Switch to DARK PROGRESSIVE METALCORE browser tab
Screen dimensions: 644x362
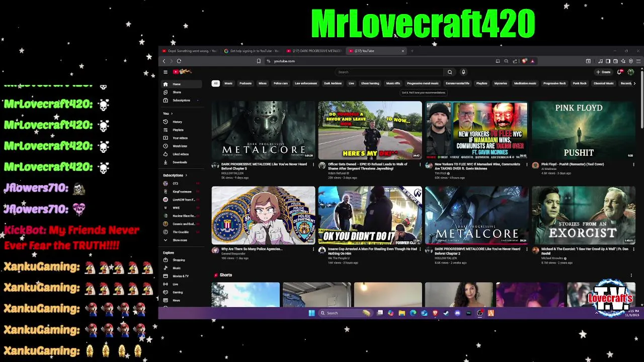[314, 51]
